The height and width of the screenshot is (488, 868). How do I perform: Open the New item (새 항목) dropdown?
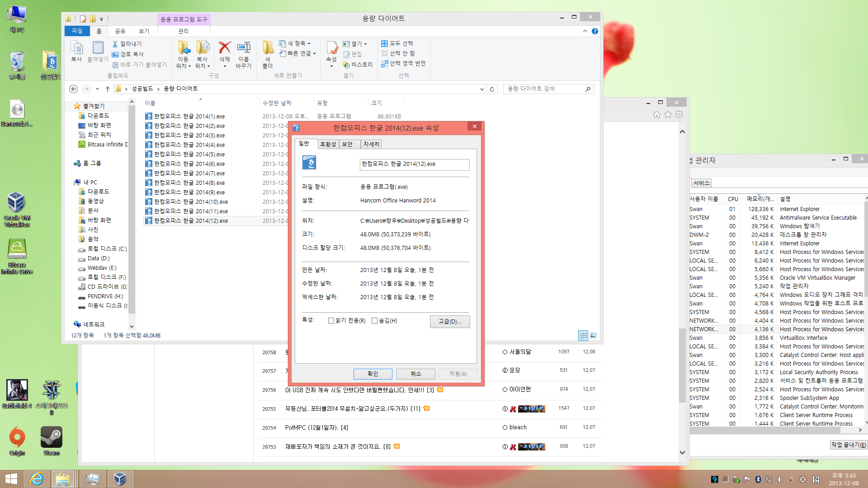tap(295, 44)
